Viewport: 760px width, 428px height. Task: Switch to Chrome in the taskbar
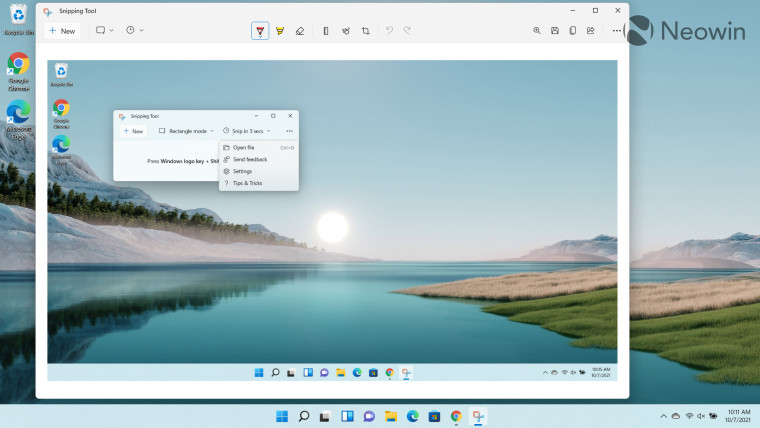(456, 416)
